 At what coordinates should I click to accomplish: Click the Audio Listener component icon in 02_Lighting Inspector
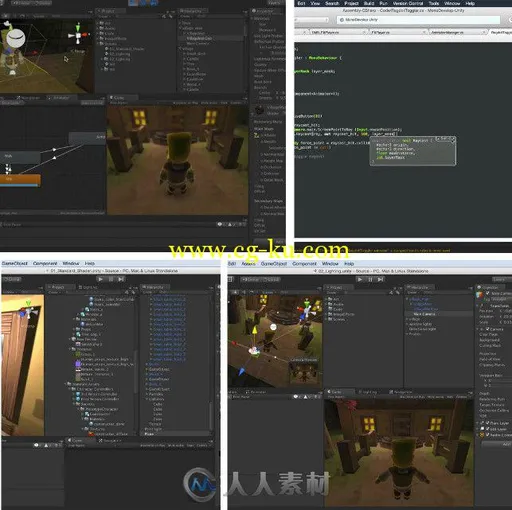click(x=482, y=435)
